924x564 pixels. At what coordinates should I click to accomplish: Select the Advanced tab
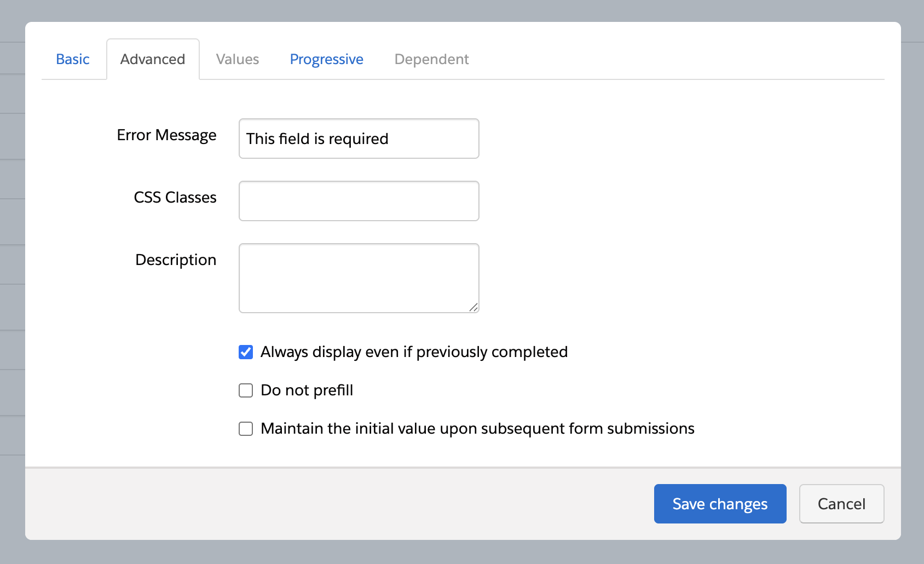153,59
